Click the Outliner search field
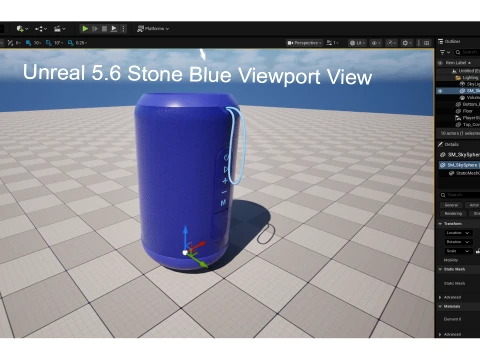 click(x=467, y=52)
